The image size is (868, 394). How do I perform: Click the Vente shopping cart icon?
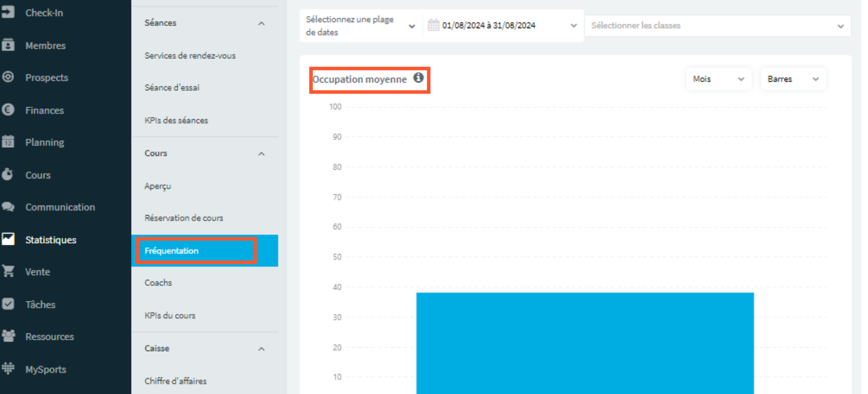[x=8, y=271]
